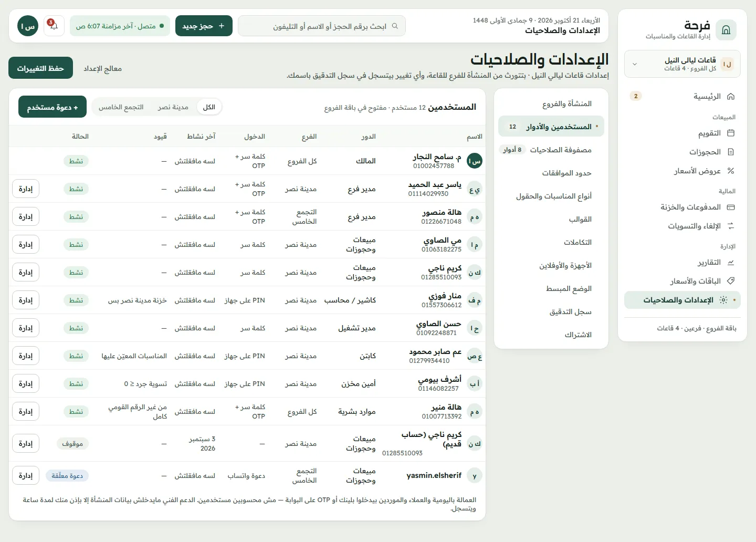Open التقويم calendar icon in sidebar
The width and height of the screenshot is (756, 542).
(x=731, y=133)
